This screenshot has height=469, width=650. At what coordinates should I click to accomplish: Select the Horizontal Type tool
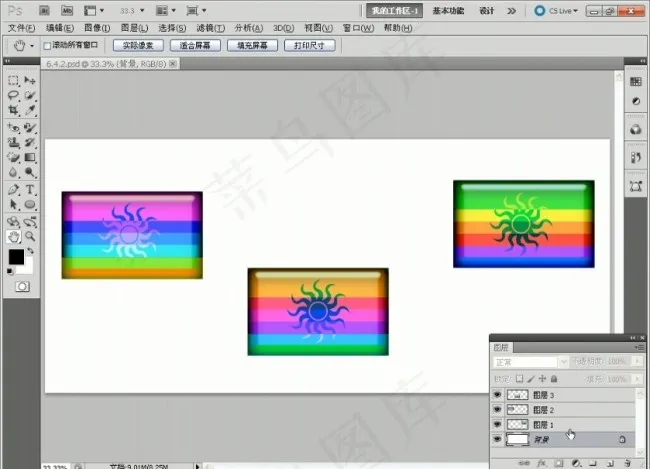tap(31, 189)
